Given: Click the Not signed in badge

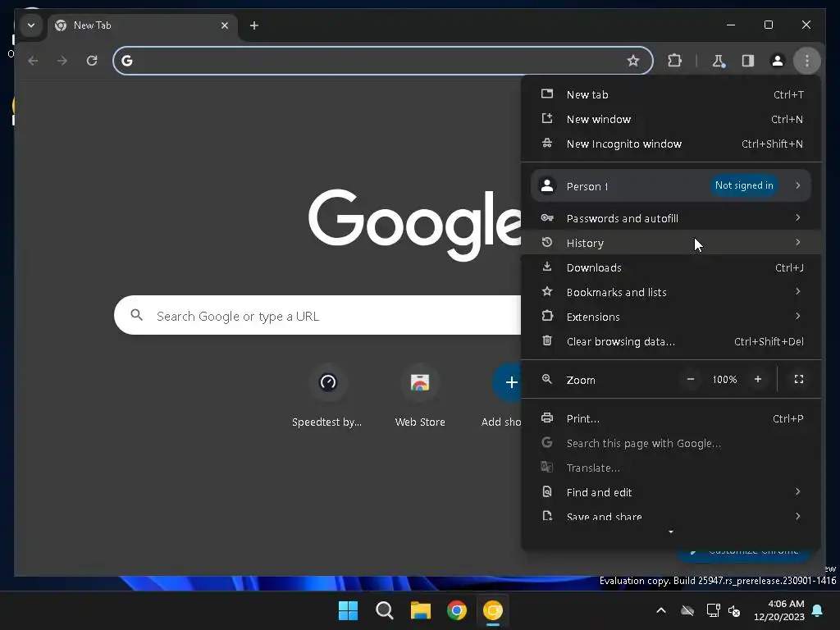Looking at the screenshot, I should (744, 185).
